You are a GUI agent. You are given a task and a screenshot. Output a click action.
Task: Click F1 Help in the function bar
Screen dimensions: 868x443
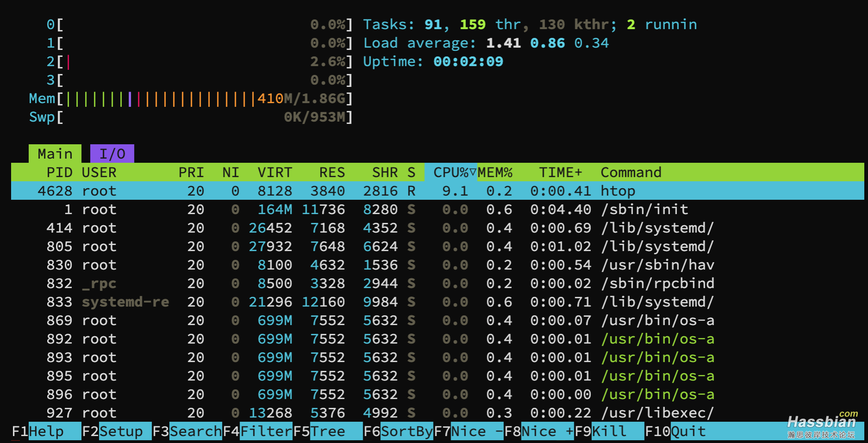(x=46, y=431)
